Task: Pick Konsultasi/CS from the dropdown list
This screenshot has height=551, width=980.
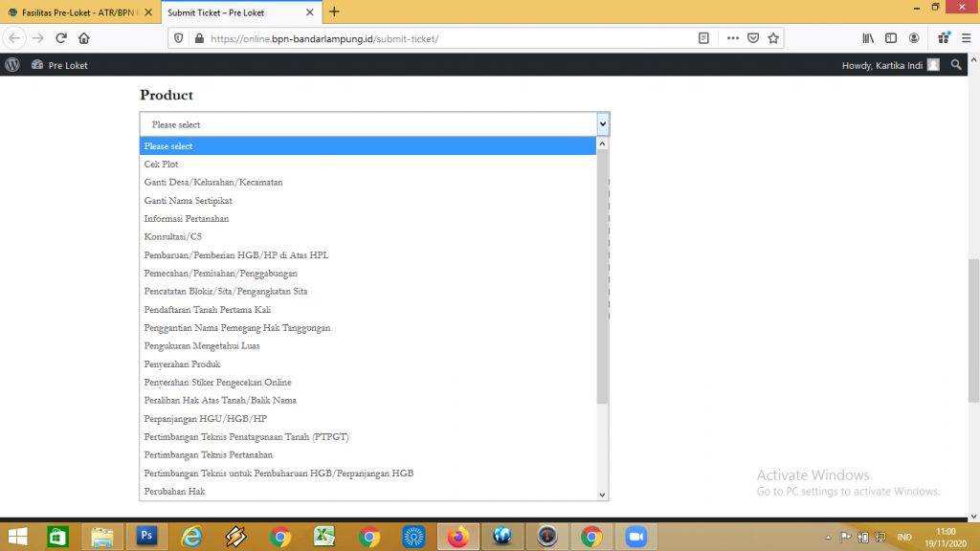Action: (x=173, y=237)
